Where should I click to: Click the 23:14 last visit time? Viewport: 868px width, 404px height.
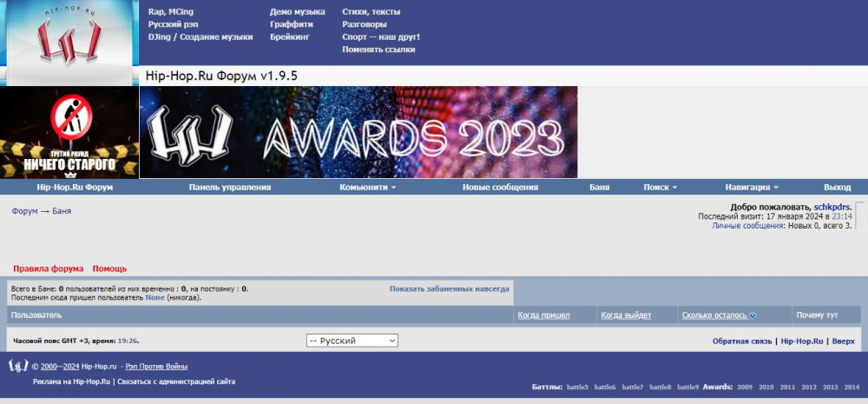(x=843, y=216)
